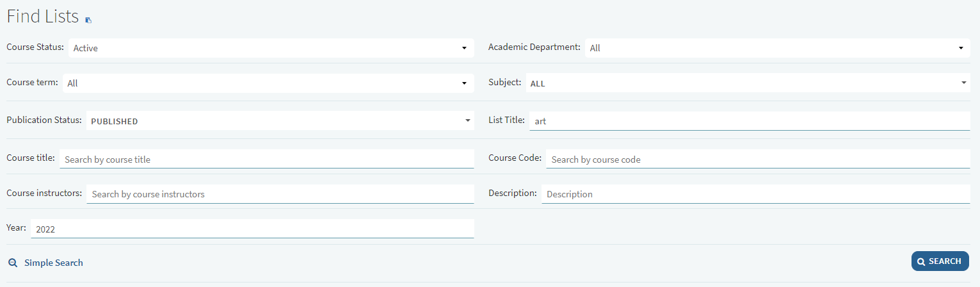Open the Publication Status dropdown
This screenshot has height=287, width=980.
click(280, 121)
